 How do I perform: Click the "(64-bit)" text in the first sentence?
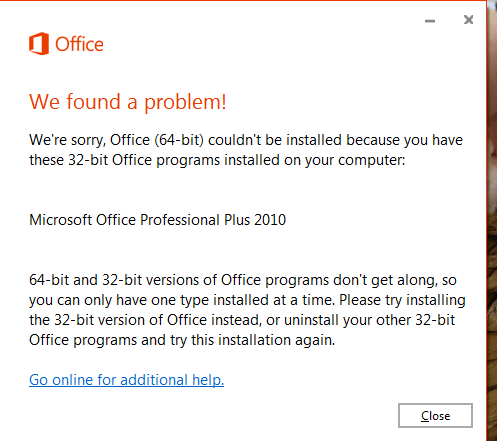(179, 140)
